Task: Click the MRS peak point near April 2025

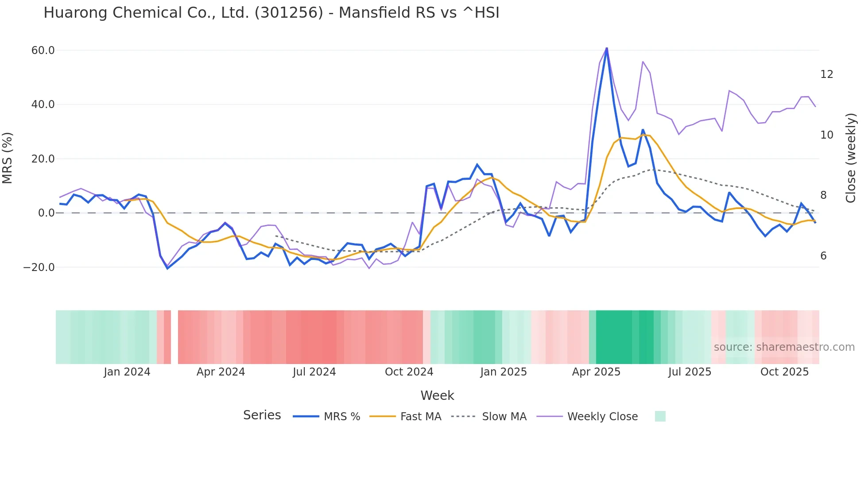Action: tap(607, 48)
